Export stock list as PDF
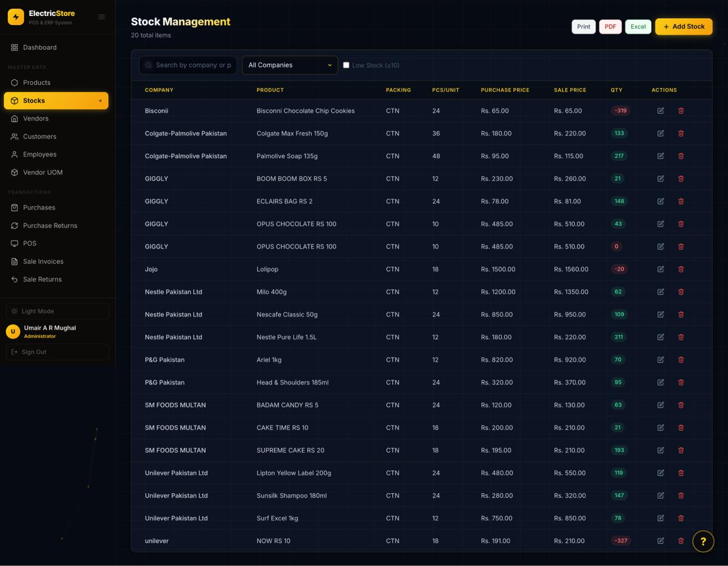The width and height of the screenshot is (728, 566). pyautogui.click(x=610, y=27)
